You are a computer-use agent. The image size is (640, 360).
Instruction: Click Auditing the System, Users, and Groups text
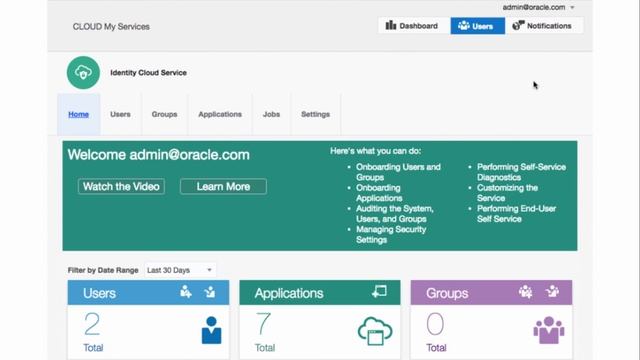[395, 214]
